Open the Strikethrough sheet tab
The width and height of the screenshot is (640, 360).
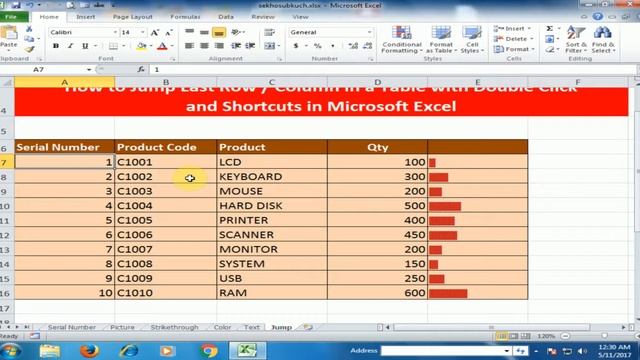click(174, 327)
